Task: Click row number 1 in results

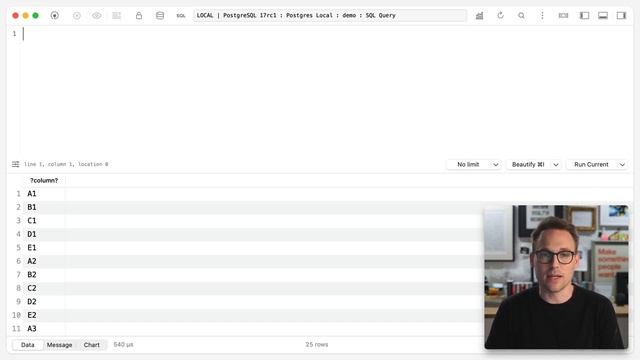Action: click(18, 194)
